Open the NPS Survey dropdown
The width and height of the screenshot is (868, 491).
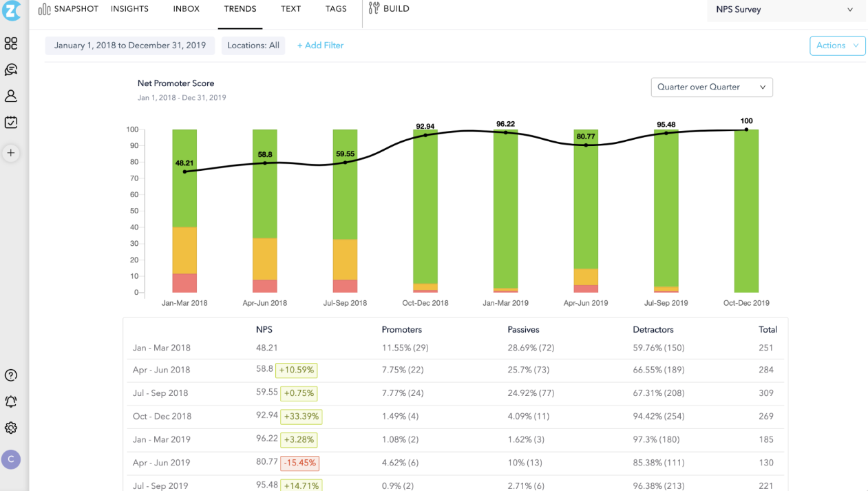click(786, 10)
